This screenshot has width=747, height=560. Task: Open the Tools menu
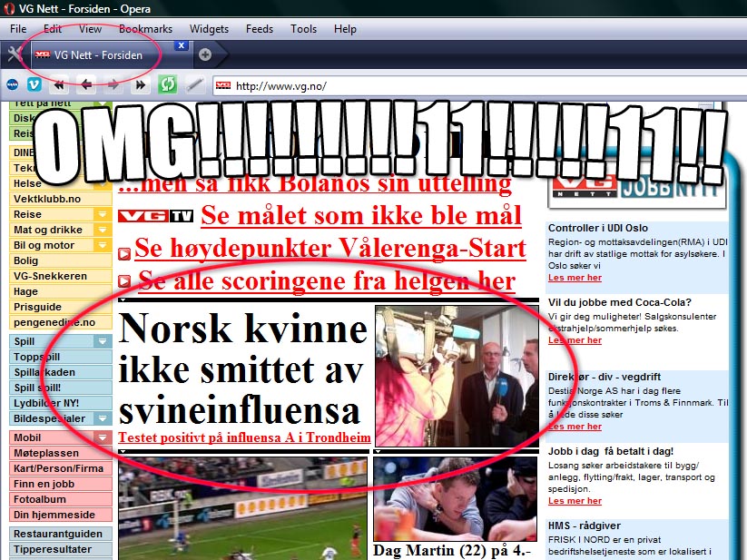pos(303,29)
